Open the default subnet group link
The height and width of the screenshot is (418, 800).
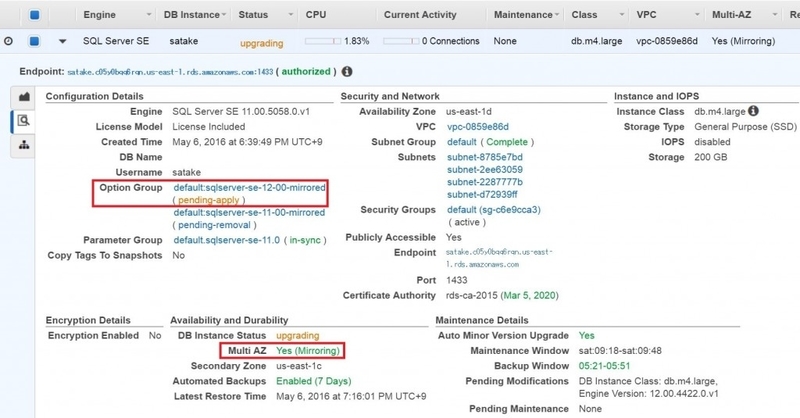[461, 142]
